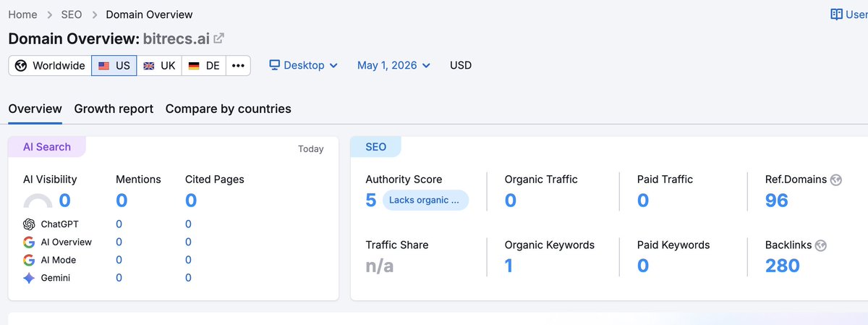
Task: Click ChatGPT cited pages count
Action: pyautogui.click(x=188, y=224)
